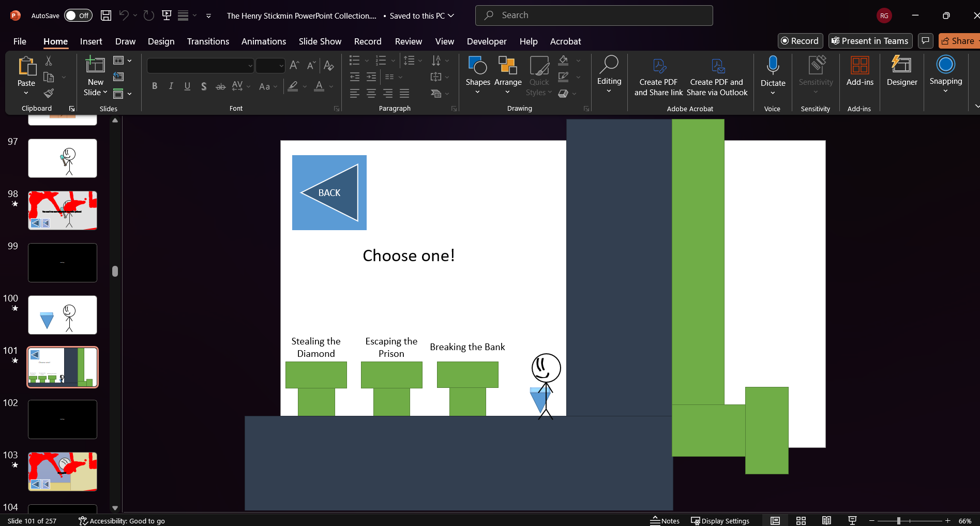Switch to Normal view in status bar
This screenshot has width=980, height=526.
click(775, 520)
